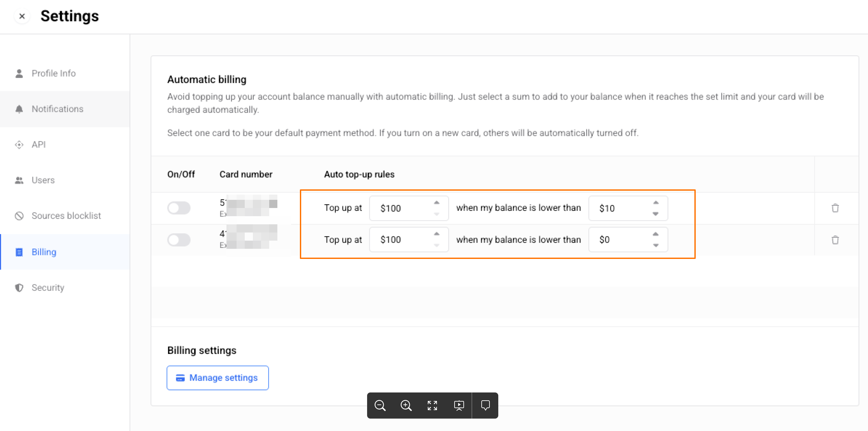Click the Billing receipt icon
The image size is (868, 431).
tap(19, 252)
